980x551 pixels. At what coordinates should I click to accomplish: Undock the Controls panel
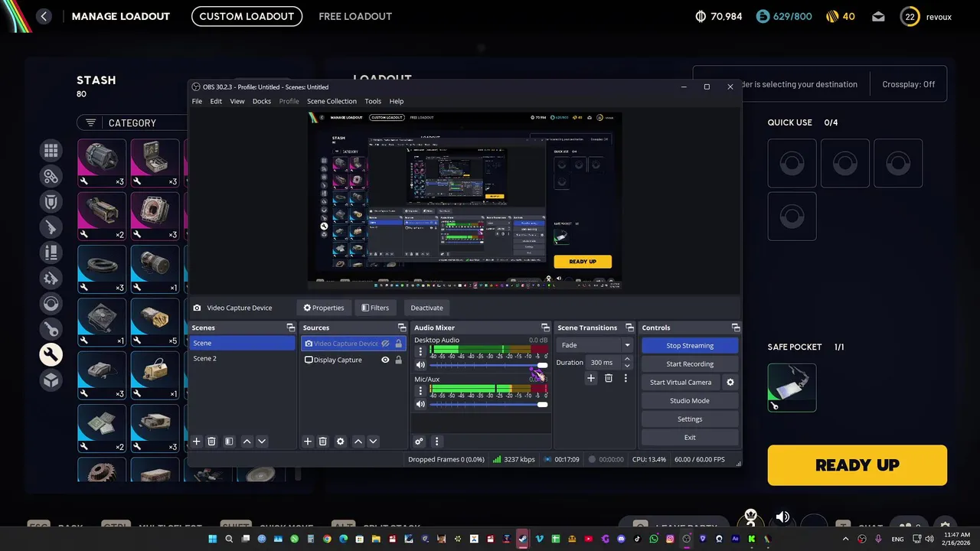(x=736, y=328)
